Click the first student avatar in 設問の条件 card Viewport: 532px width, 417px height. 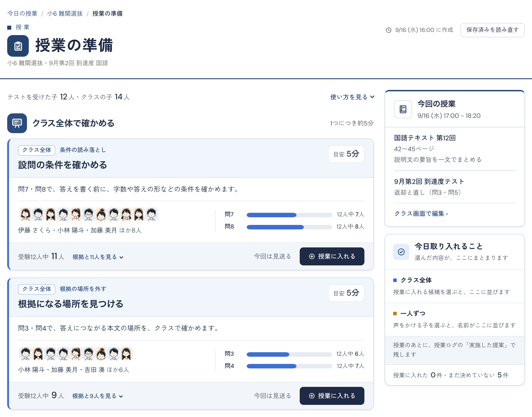tap(25, 214)
